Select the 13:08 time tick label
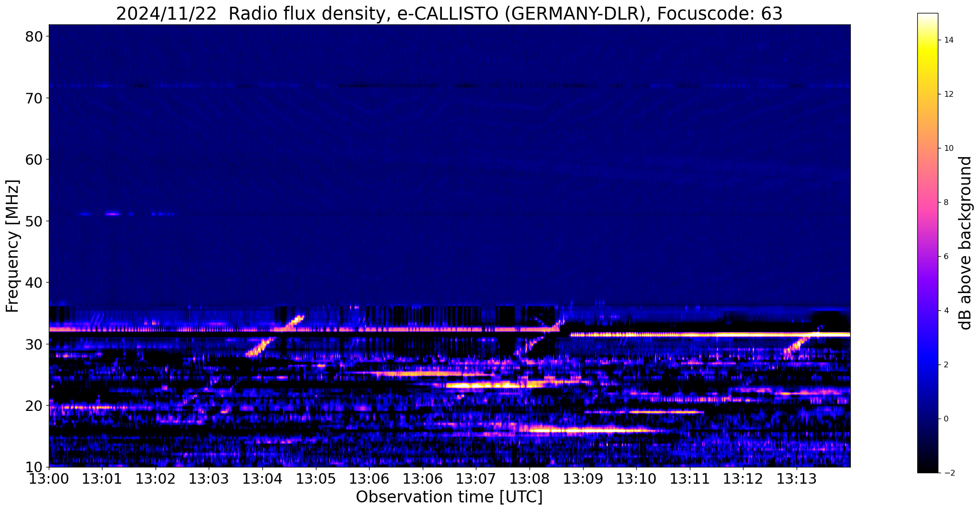 pos(529,479)
